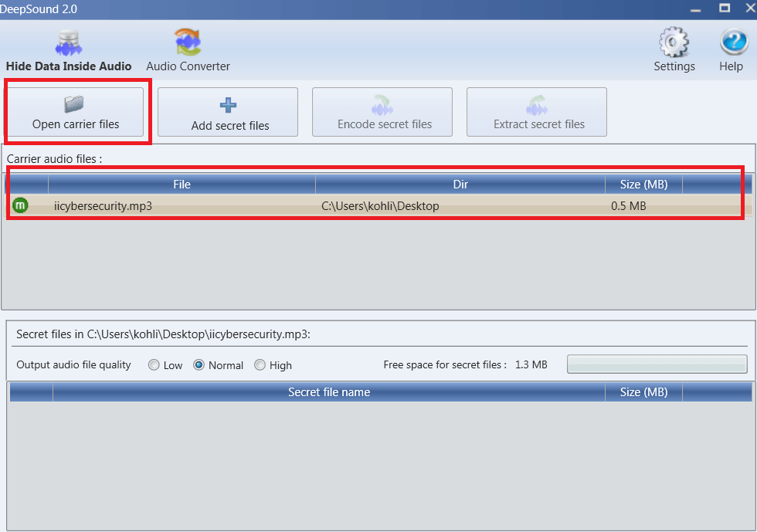The height and width of the screenshot is (532, 757).
Task: Click the free space progress bar
Action: click(657, 364)
